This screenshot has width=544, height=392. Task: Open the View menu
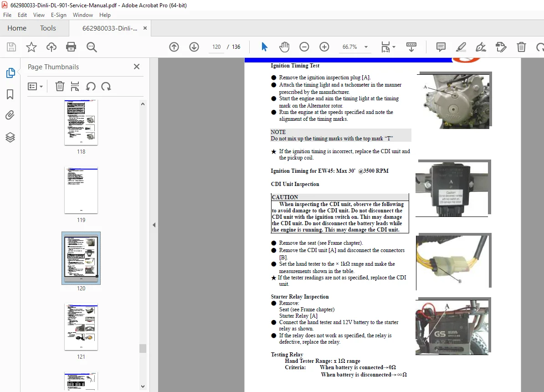(x=39, y=15)
